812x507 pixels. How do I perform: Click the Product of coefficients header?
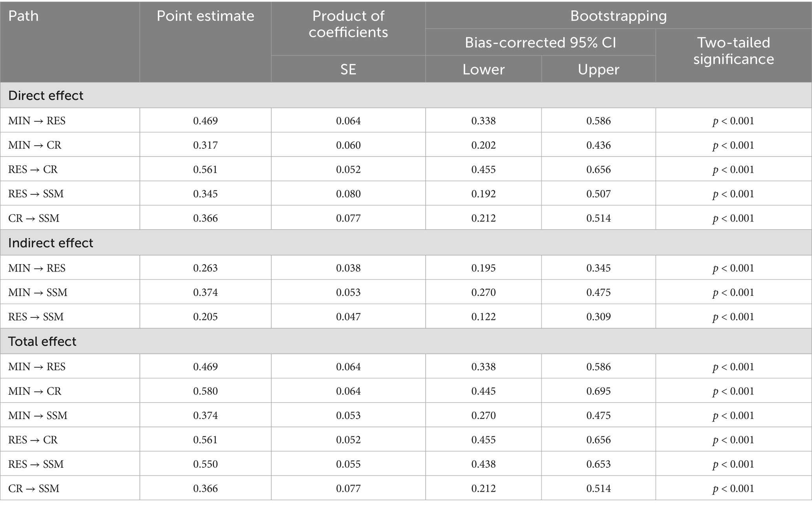point(348,24)
